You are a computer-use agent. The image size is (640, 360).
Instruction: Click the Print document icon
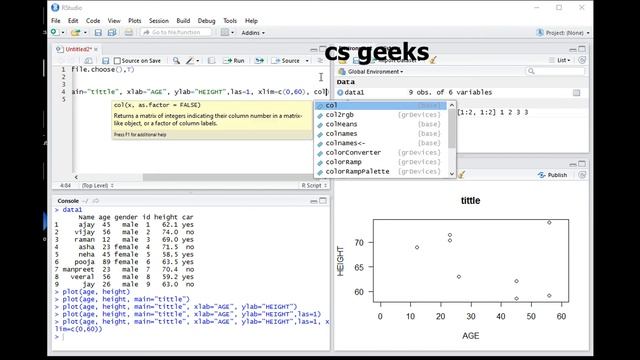point(129,32)
